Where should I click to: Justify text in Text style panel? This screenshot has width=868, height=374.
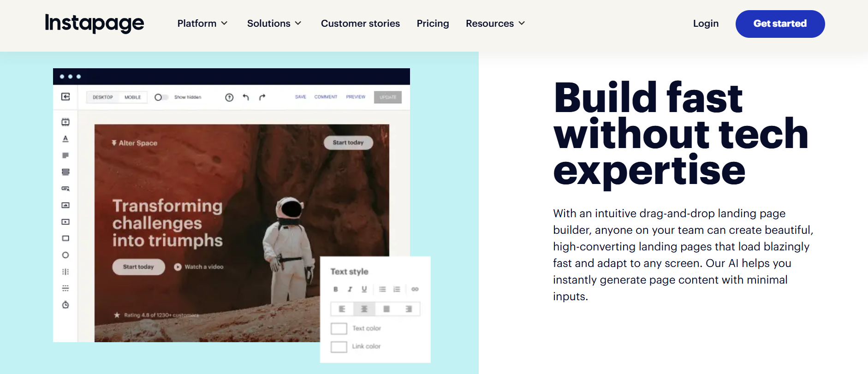pos(386,309)
